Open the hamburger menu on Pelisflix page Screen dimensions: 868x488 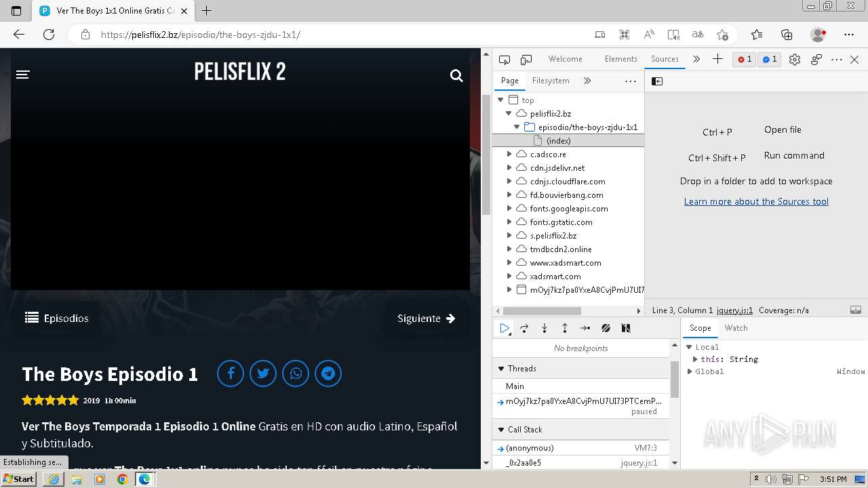point(23,75)
